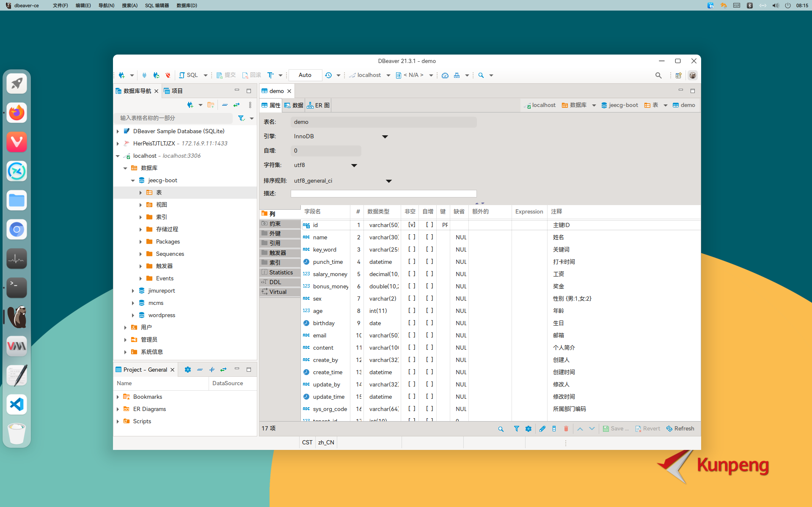Uncheck the not-null checkbox on id
This screenshot has width=812, height=507.
[x=411, y=225]
